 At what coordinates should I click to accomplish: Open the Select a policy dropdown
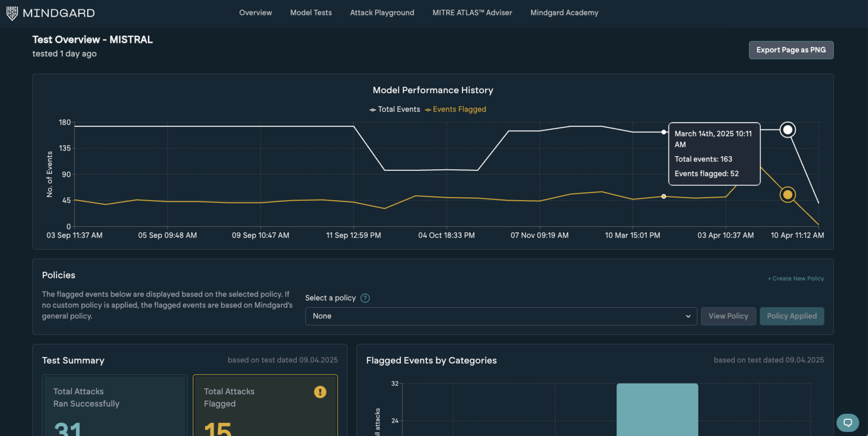click(x=501, y=316)
